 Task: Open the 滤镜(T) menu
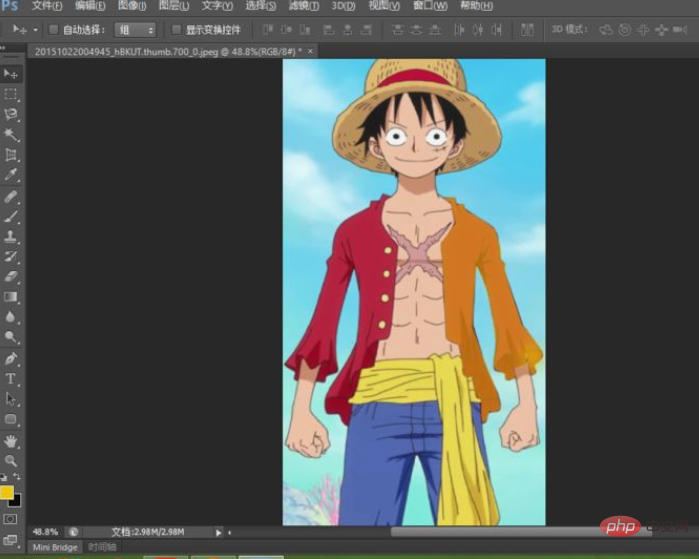pos(304,6)
